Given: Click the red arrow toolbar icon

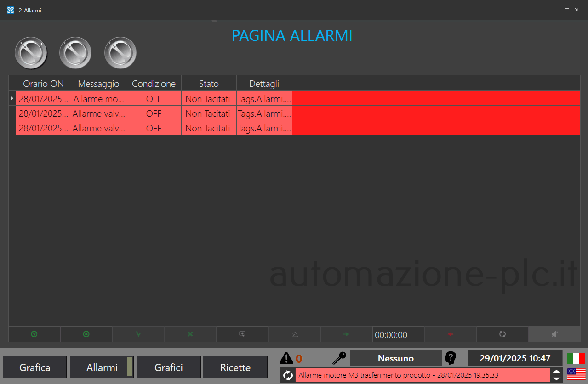Looking at the screenshot, I should (x=450, y=334).
